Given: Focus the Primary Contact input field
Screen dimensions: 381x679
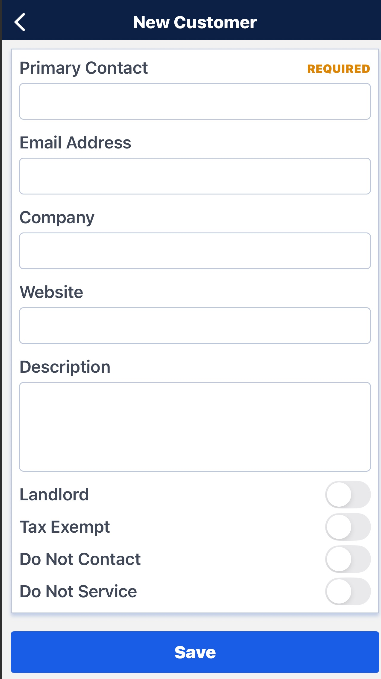Looking at the screenshot, I should (195, 101).
